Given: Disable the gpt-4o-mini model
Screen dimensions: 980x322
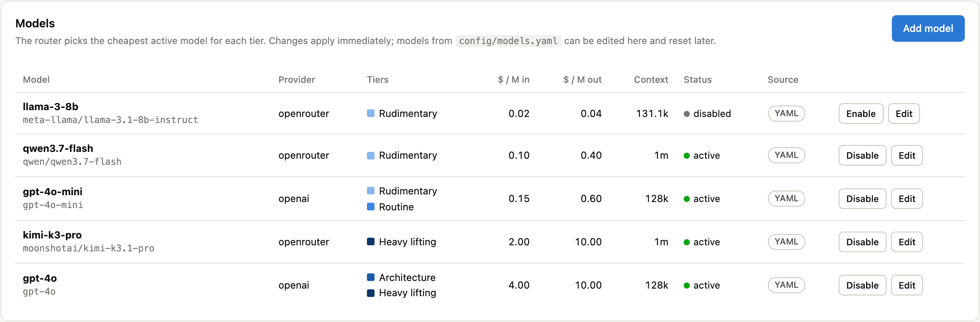Looking at the screenshot, I should pyautogui.click(x=862, y=199).
